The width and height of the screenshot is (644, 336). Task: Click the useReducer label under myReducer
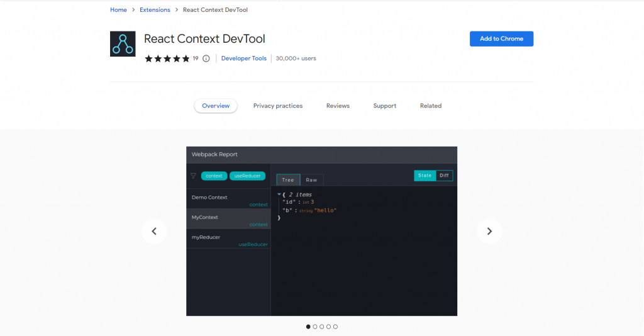[x=253, y=244]
